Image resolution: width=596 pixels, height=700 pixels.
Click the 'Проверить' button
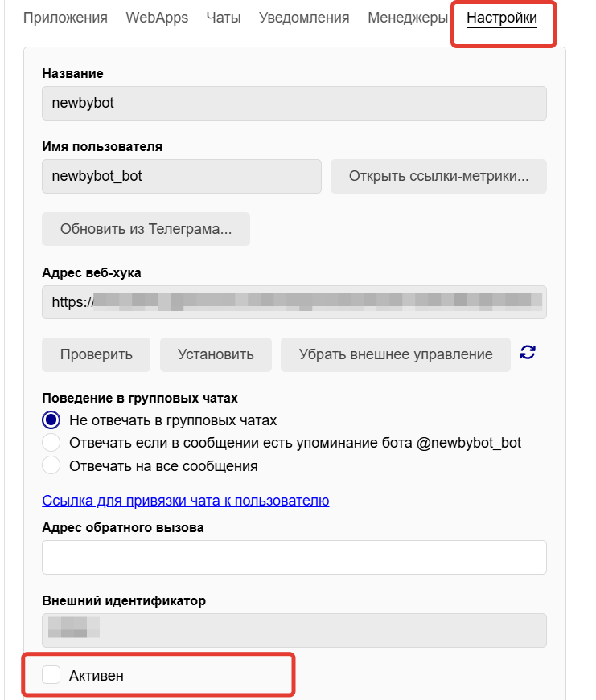click(x=96, y=354)
